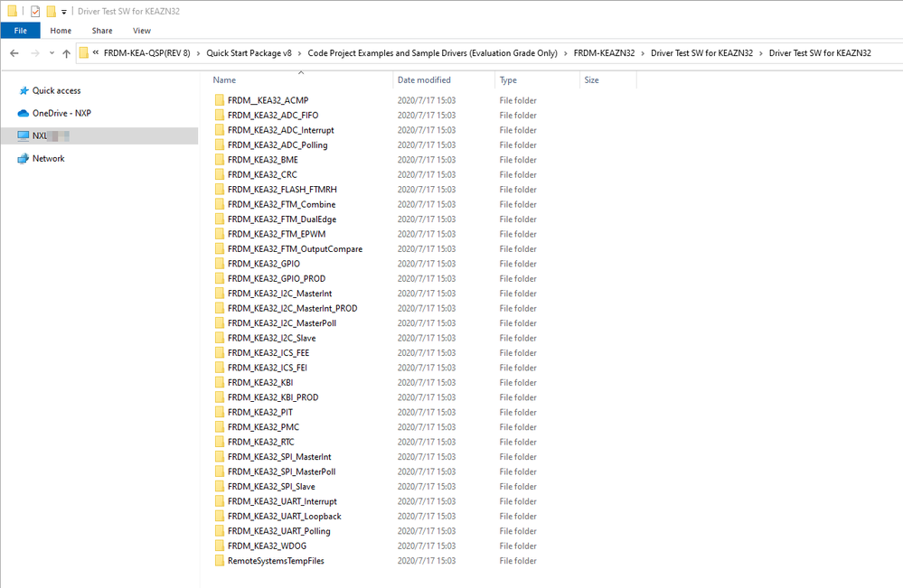This screenshot has height=588, width=903.
Task: Open the File tab
Action: click(x=20, y=31)
